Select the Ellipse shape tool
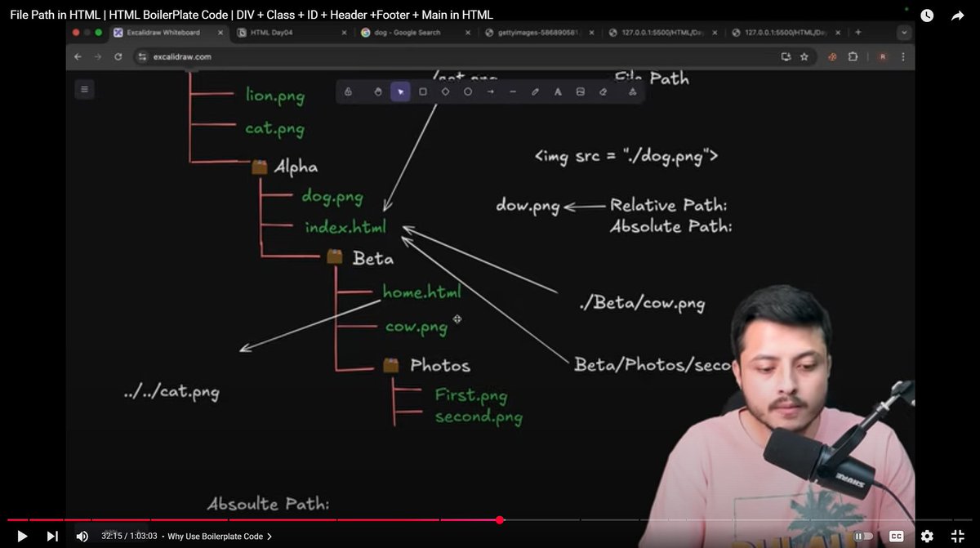Screen dimensions: 980x548 coord(468,92)
